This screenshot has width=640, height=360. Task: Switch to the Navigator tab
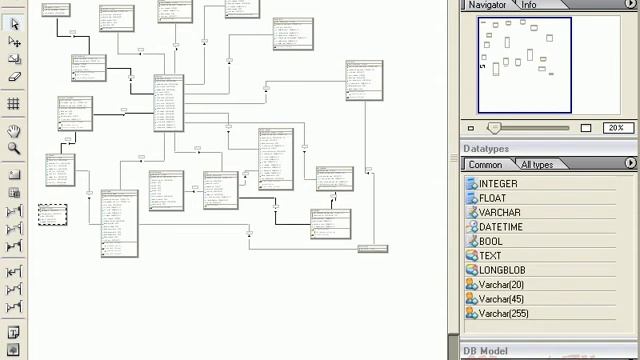tap(487, 5)
